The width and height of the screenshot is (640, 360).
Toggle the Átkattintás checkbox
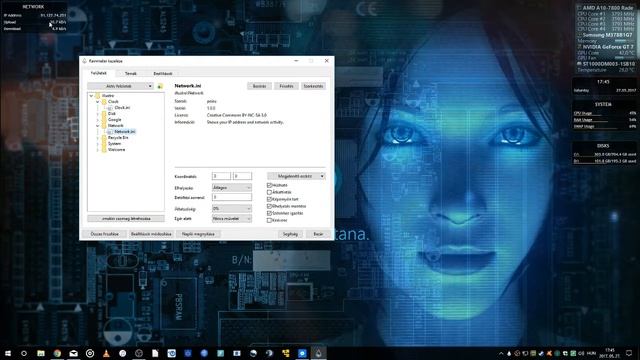click(269, 192)
